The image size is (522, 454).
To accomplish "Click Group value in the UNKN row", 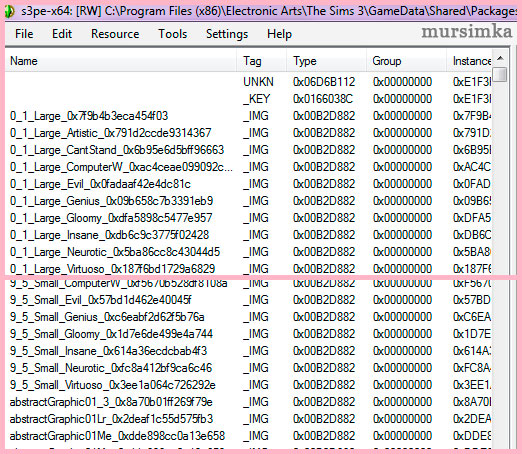I will click(402, 82).
